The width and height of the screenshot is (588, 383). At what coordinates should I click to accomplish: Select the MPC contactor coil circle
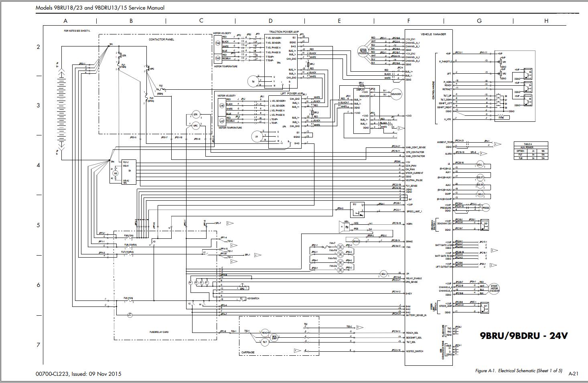point(196,126)
